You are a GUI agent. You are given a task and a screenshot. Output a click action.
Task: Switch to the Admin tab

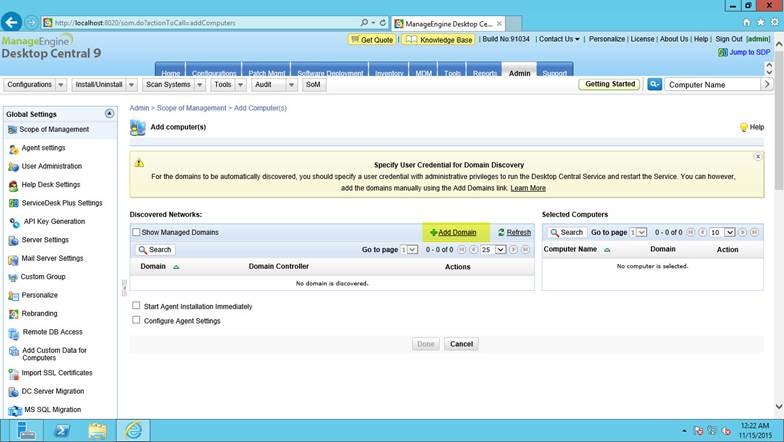coord(520,71)
